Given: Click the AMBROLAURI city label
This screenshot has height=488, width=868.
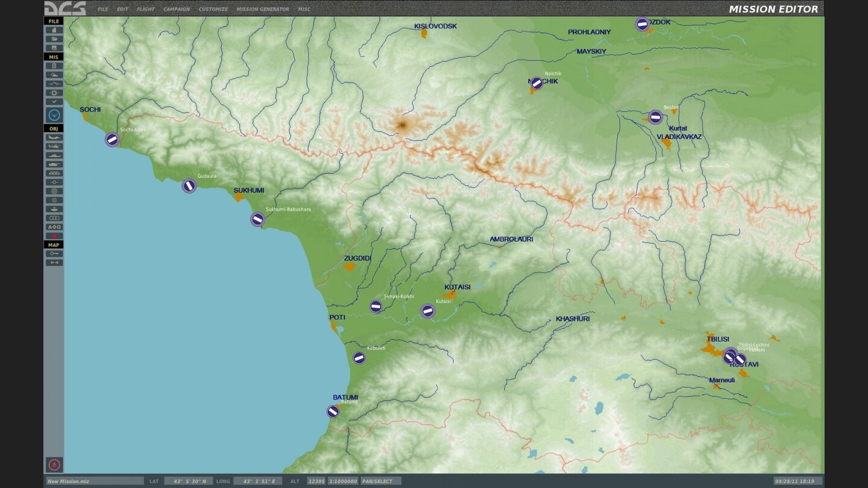Looking at the screenshot, I should pos(511,239).
